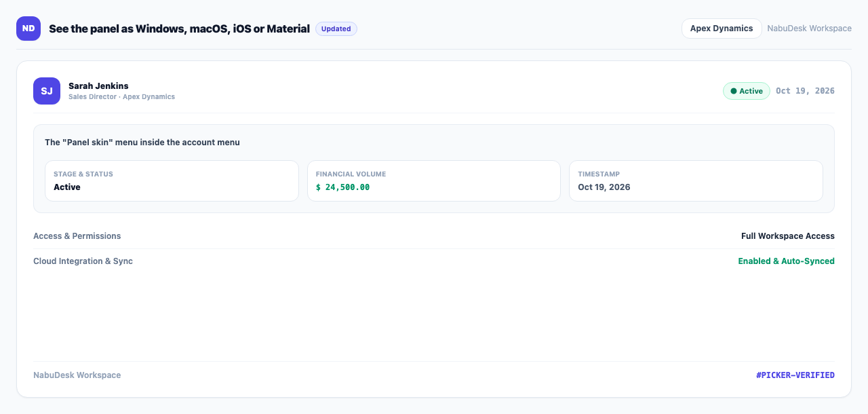Viewport: 868px width, 414px height.
Task: Click the $ 24,500.00 financial volume value
Action: click(x=342, y=187)
